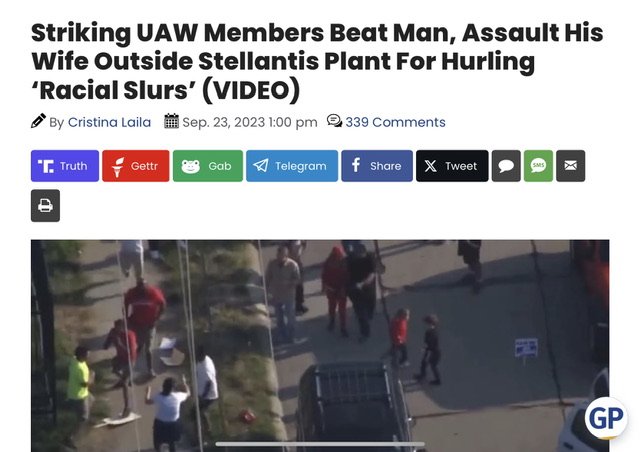Open the comment speech bubble button
Viewport: 640px width, 452px height.
tap(506, 166)
